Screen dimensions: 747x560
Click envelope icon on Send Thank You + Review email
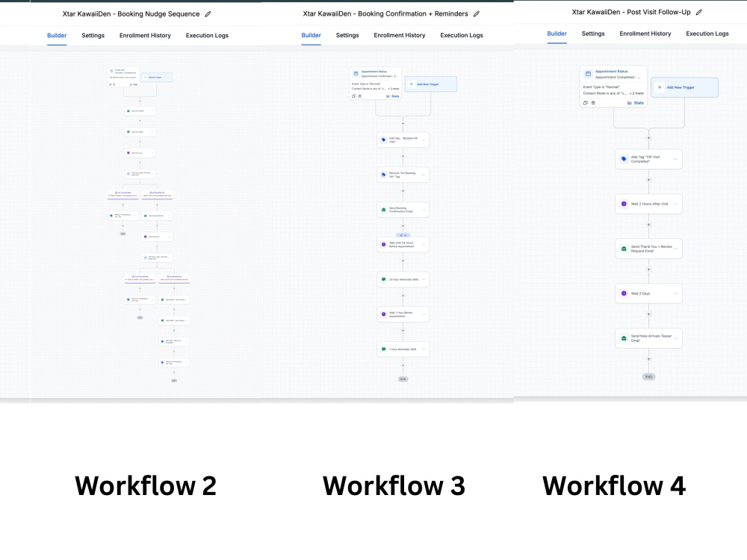(x=624, y=249)
